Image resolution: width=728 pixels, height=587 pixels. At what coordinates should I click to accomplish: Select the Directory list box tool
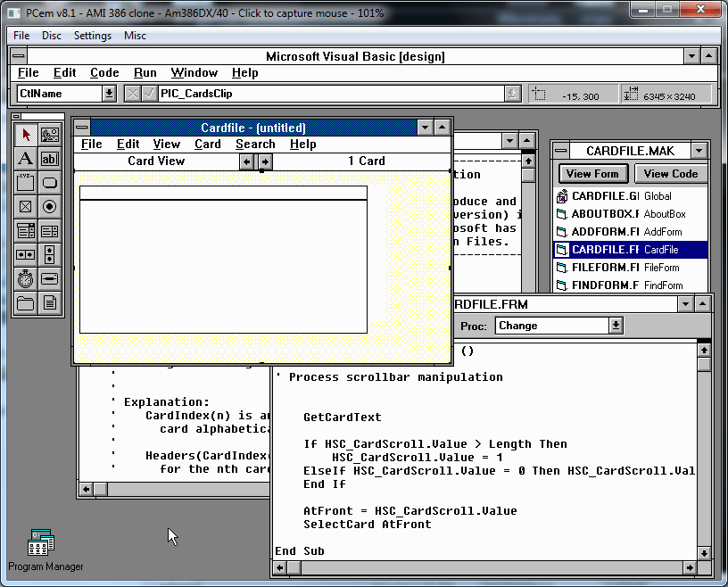click(26, 303)
